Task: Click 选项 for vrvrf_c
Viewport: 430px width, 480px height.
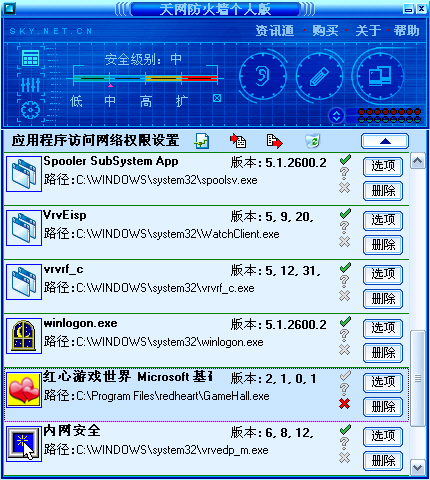Action: [383, 274]
